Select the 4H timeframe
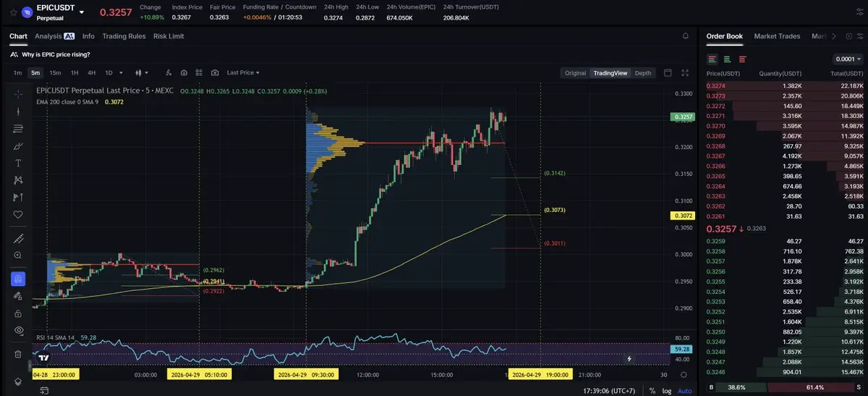 click(x=92, y=72)
